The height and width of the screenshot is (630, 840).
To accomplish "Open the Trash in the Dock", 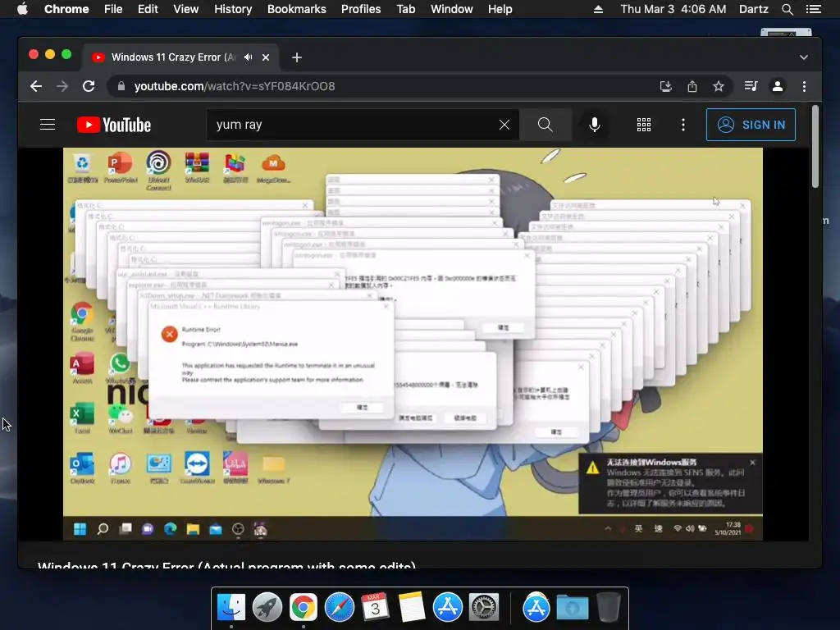I will (x=609, y=608).
